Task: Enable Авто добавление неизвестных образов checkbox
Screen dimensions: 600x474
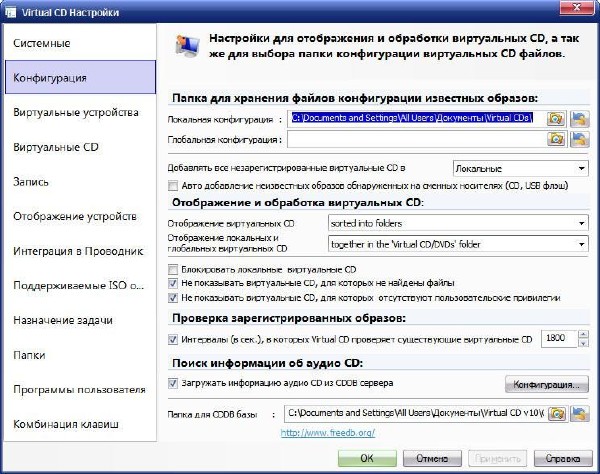Action: click(x=174, y=186)
